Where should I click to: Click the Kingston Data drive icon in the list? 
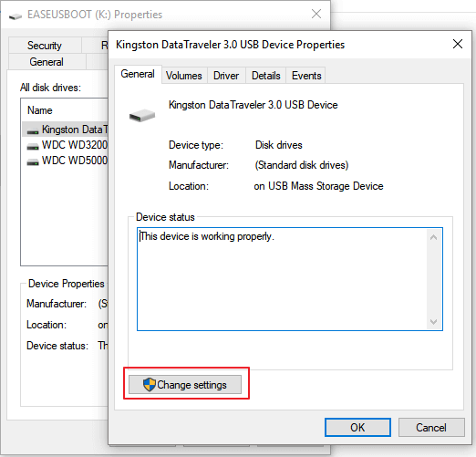[x=33, y=130]
